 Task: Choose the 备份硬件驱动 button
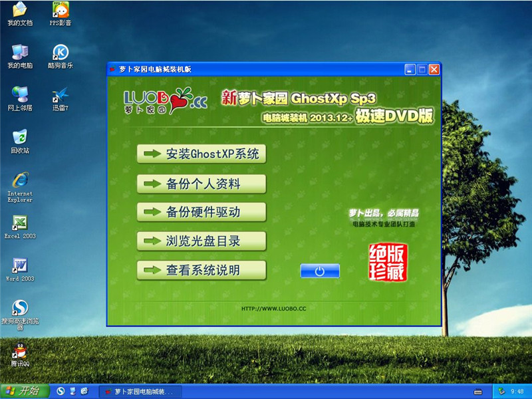click(201, 212)
